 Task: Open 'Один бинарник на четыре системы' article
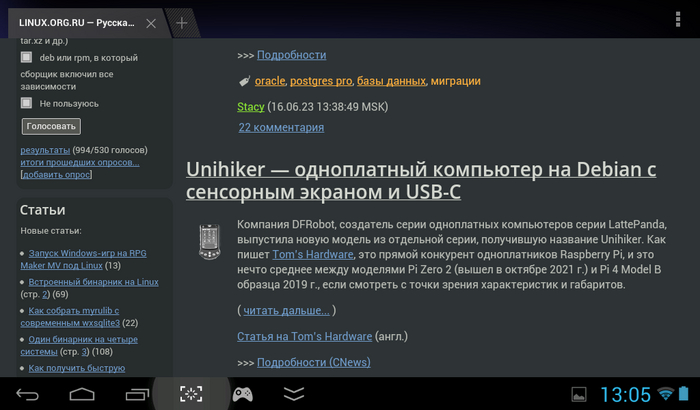pos(79,345)
